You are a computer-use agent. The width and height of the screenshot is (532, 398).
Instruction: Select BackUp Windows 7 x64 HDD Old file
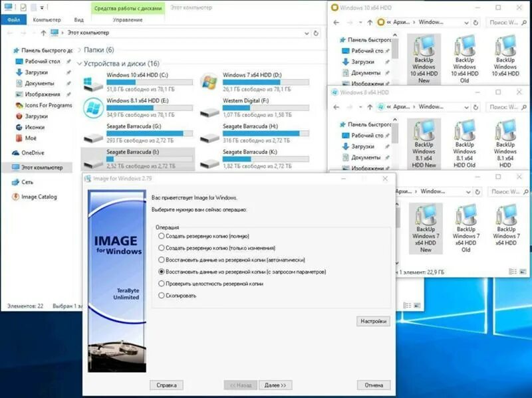tap(466, 228)
